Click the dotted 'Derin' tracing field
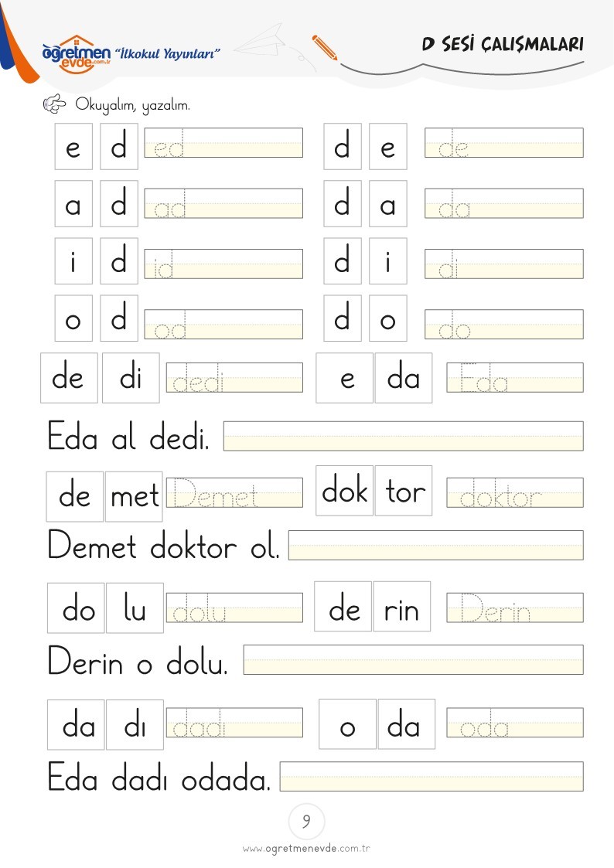This screenshot has width=614, height=868. pyautogui.click(x=515, y=608)
